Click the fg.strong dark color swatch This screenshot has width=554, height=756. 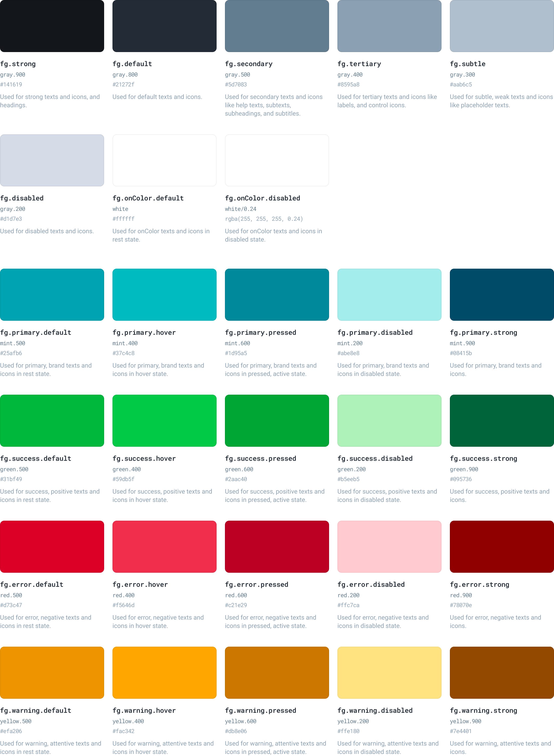click(52, 26)
